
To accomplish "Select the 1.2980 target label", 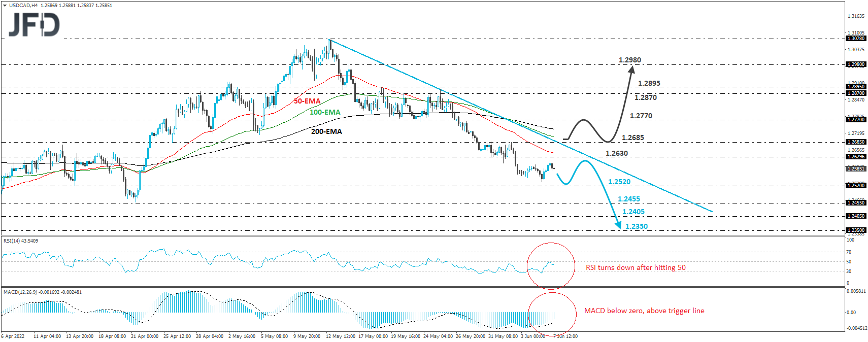I will (x=629, y=60).
